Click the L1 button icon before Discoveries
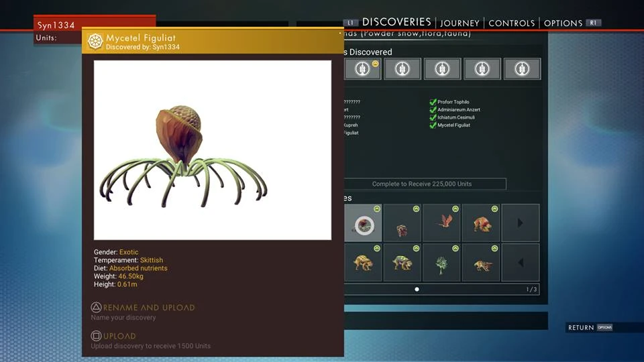Viewport: 644px width, 362px height. 350,23
